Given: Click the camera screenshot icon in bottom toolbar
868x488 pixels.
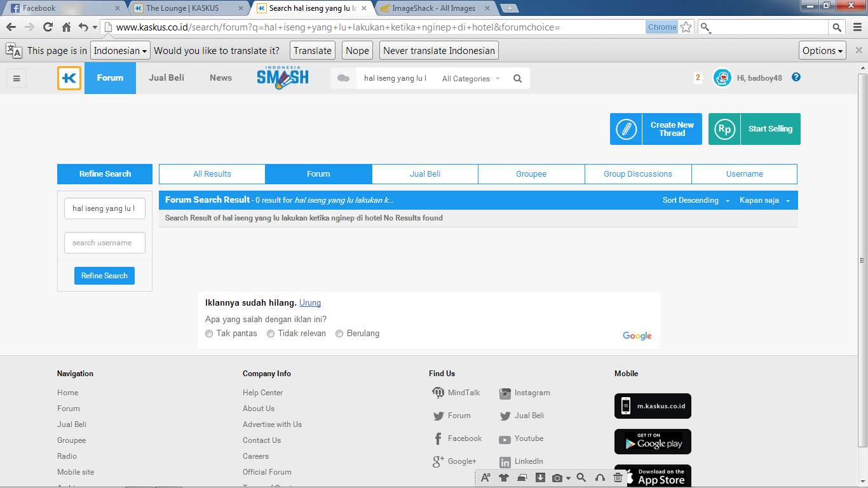Looking at the screenshot, I should (557, 478).
